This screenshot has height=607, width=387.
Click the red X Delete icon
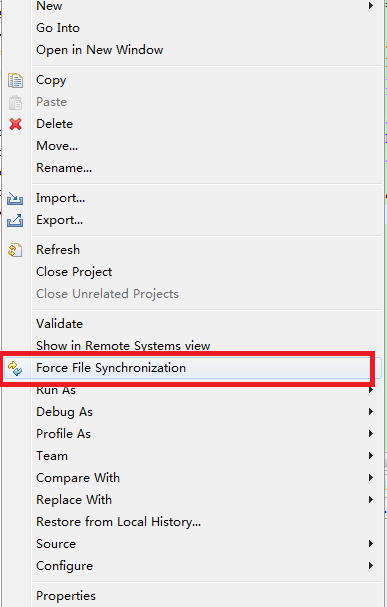(x=15, y=124)
